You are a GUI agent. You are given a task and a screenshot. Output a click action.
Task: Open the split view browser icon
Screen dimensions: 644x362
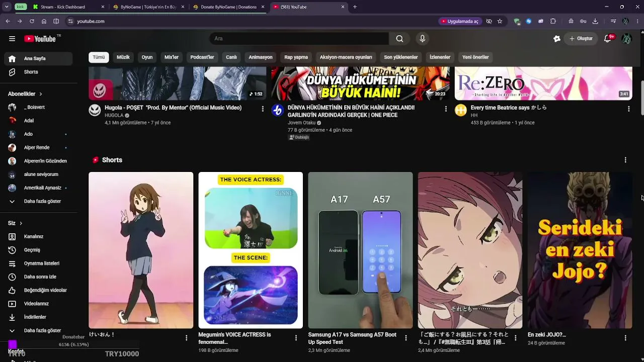pyautogui.click(x=56, y=21)
